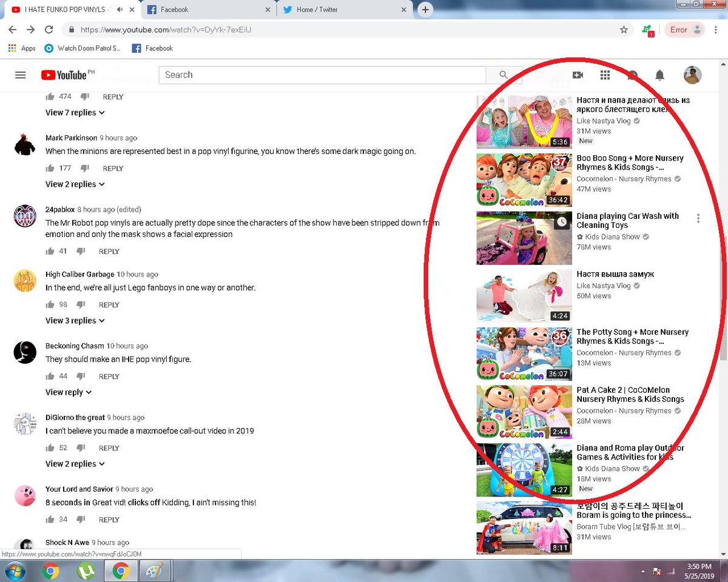
Task: Like Mark Parkinson's comment
Action: 50,168
